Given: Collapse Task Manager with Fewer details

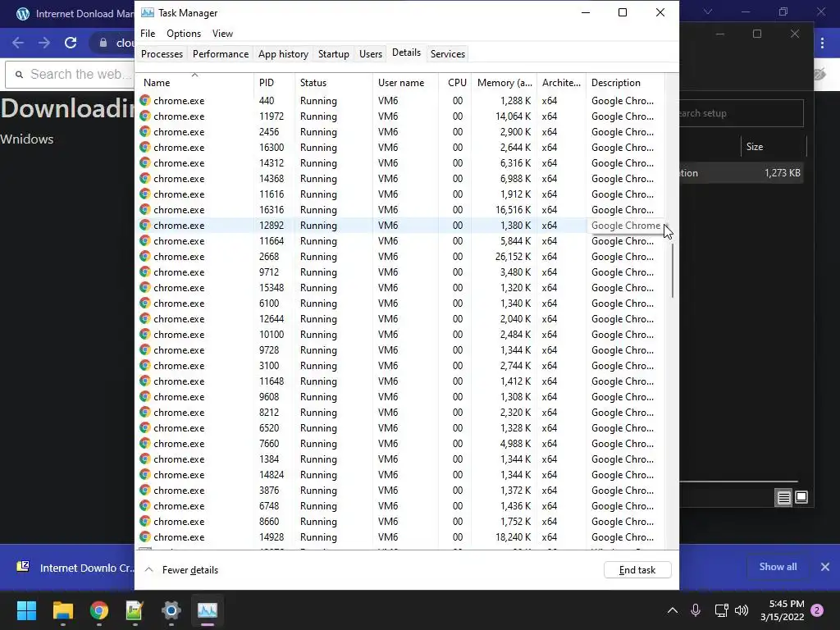Looking at the screenshot, I should click(182, 569).
